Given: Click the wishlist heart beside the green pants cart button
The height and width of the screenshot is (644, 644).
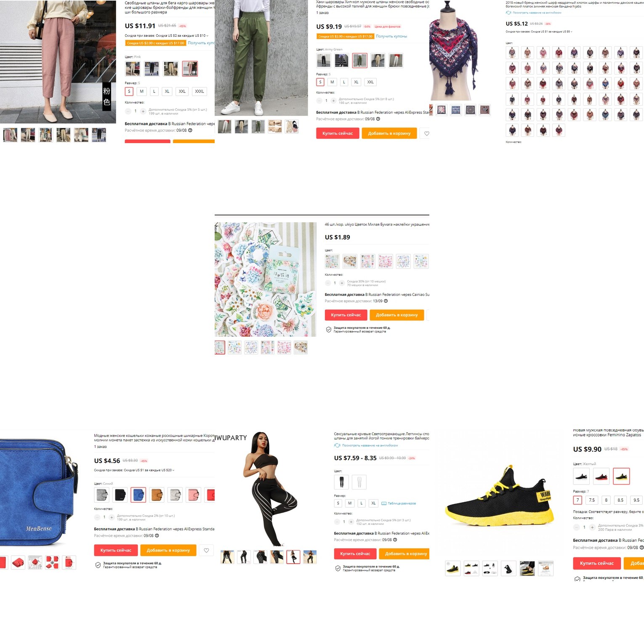Looking at the screenshot, I should (x=426, y=133).
